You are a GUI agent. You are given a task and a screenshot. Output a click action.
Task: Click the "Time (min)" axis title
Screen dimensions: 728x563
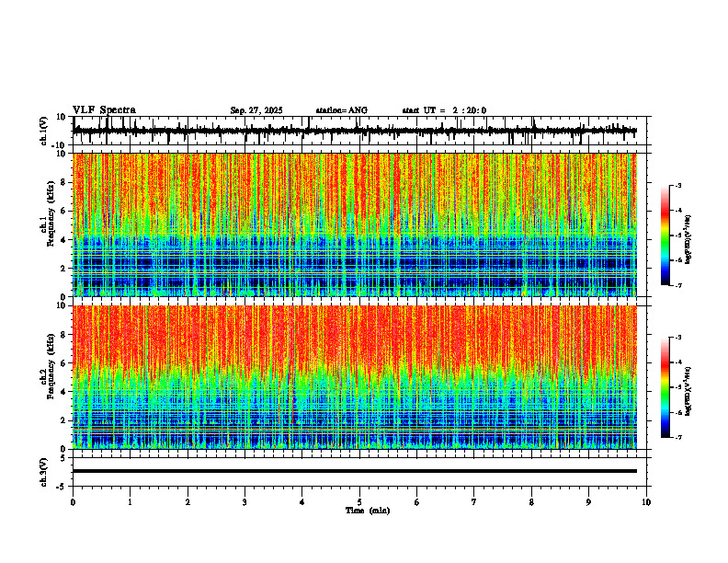click(368, 511)
